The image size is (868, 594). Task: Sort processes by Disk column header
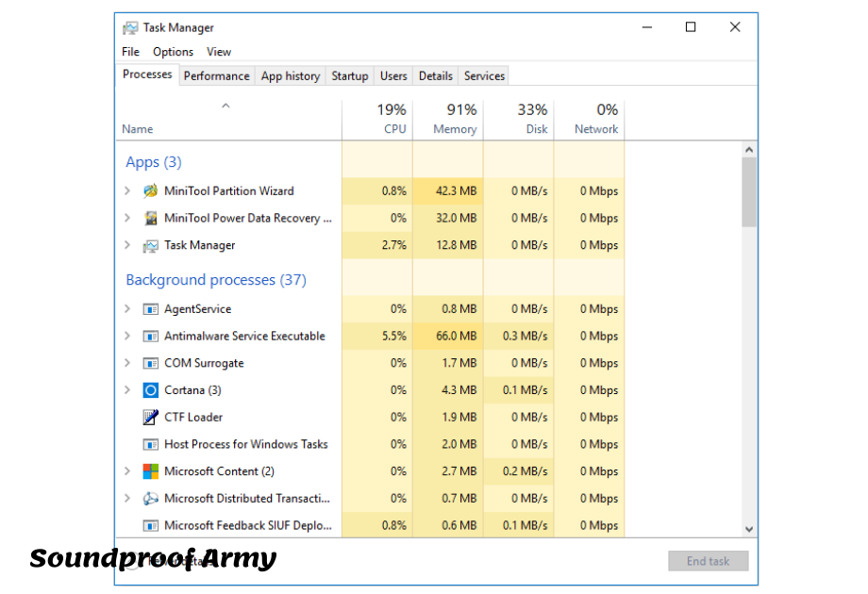[519, 120]
